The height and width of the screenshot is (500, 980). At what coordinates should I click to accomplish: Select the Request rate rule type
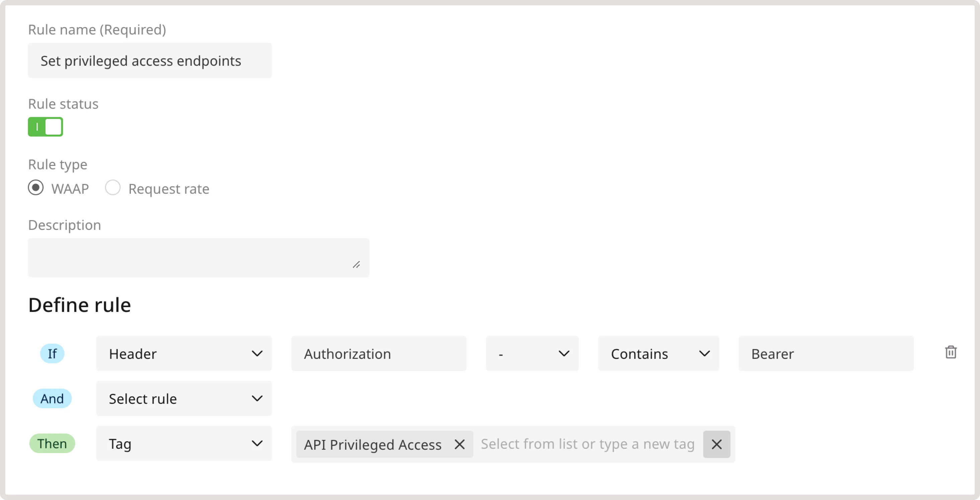112,187
